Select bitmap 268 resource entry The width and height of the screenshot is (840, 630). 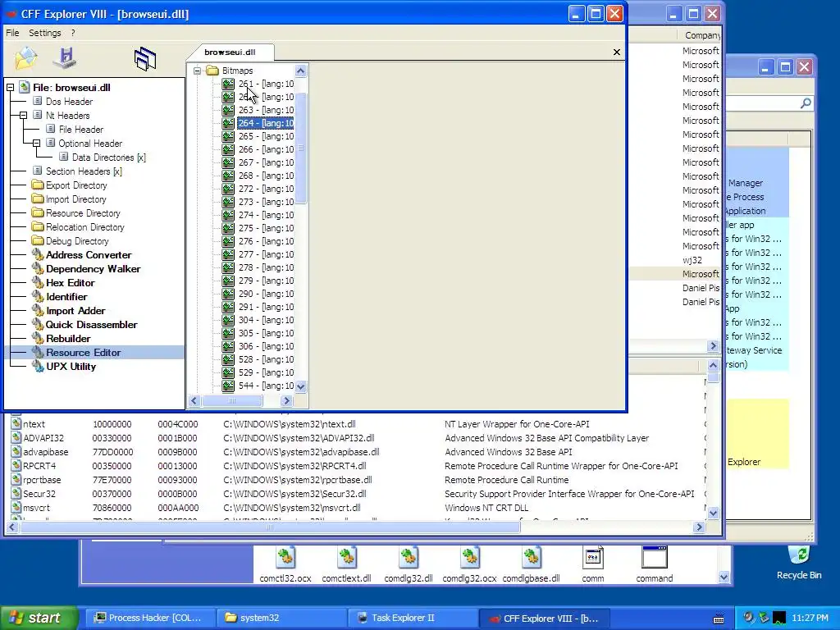(x=266, y=176)
